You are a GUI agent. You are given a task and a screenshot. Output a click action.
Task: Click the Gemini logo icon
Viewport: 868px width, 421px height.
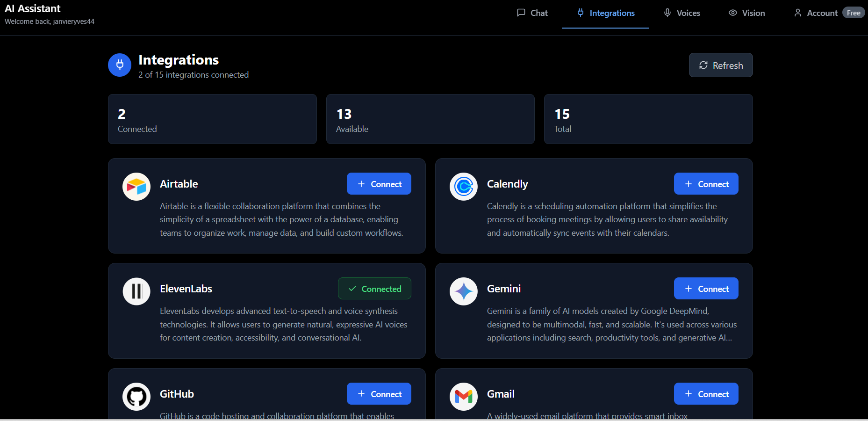coord(464,291)
